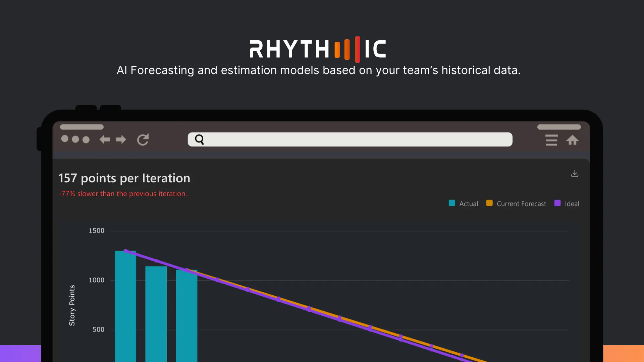Click the 500 y-axis label

point(99,330)
